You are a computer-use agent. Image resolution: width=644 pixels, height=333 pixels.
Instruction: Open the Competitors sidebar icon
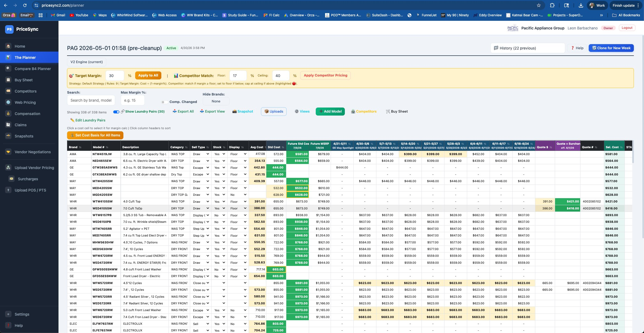coord(8,91)
